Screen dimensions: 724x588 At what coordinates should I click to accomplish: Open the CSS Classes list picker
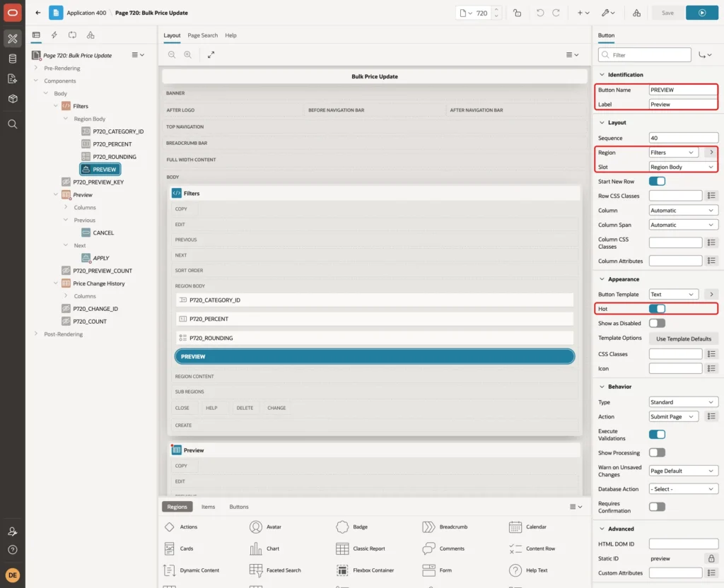click(711, 354)
